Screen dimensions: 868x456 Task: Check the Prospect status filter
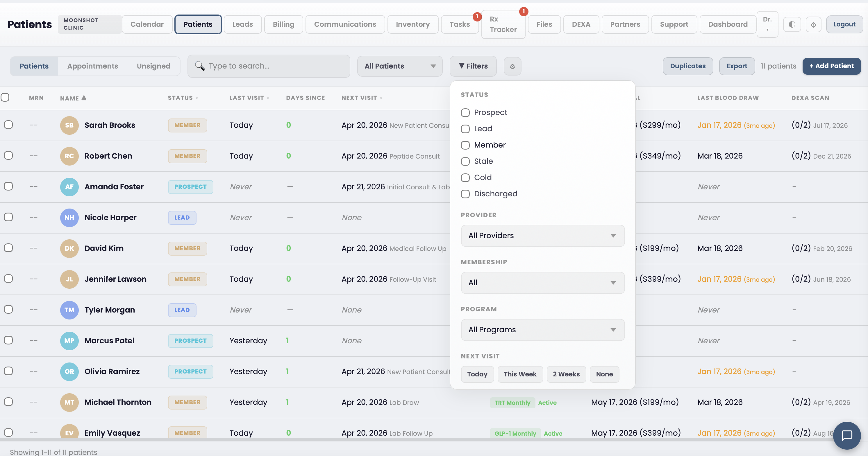465,112
